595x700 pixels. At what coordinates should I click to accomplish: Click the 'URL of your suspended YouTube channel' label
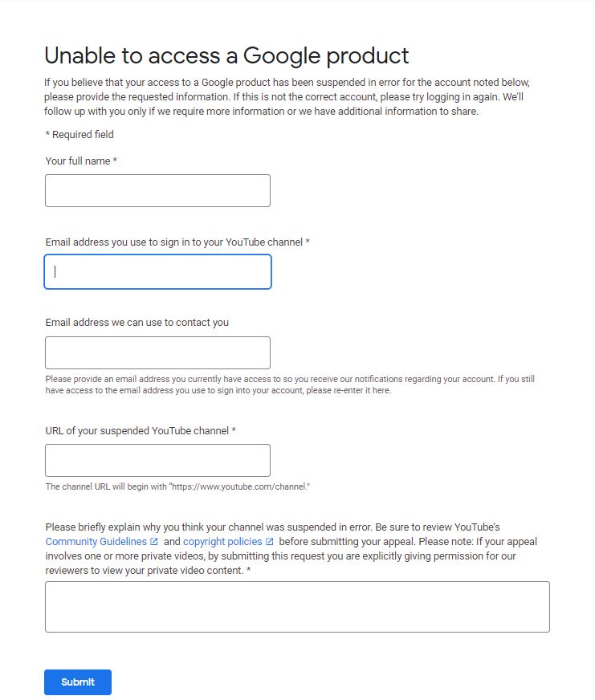[141, 430]
